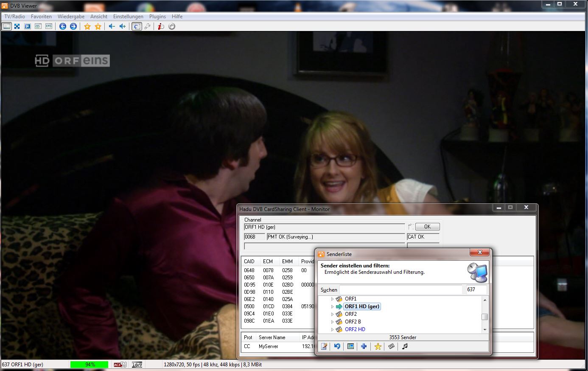This screenshot has width=588, height=371.
Task: Decrease volume with the speaker minus icon
Action: pyautogui.click(x=112, y=26)
